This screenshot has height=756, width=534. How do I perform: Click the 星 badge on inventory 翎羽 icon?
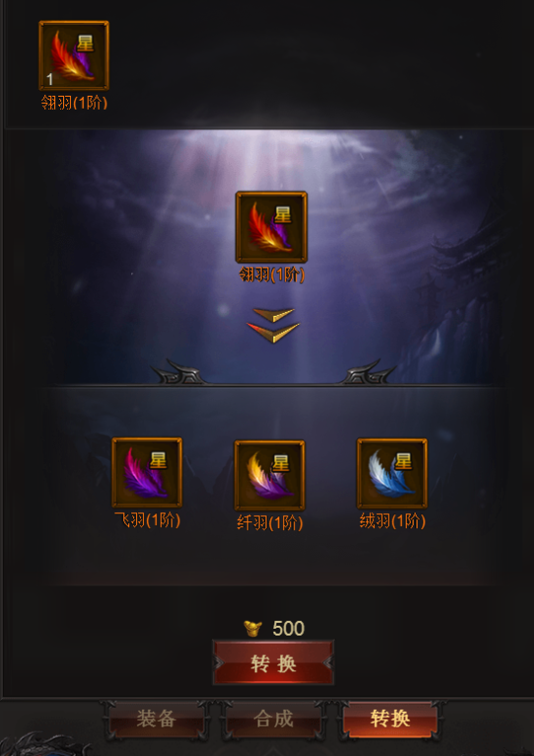pyautogui.click(x=85, y=43)
